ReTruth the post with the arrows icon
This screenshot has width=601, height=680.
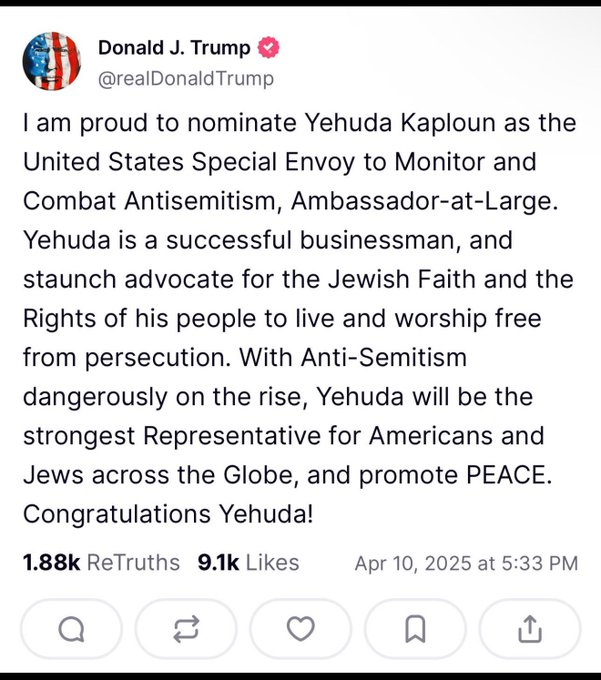(x=186, y=629)
